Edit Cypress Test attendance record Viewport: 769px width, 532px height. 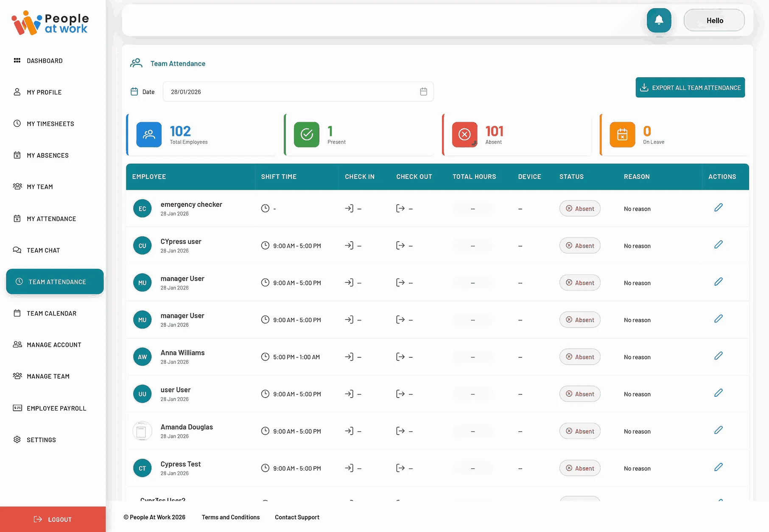point(718,467)
